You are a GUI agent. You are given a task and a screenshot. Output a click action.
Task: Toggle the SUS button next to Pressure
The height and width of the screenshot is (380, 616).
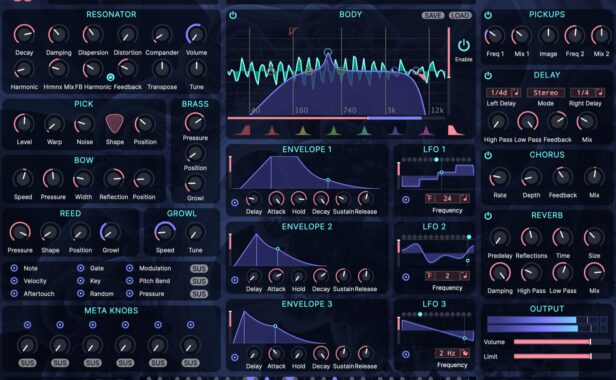pyautogui.click(x=199, y=294)
